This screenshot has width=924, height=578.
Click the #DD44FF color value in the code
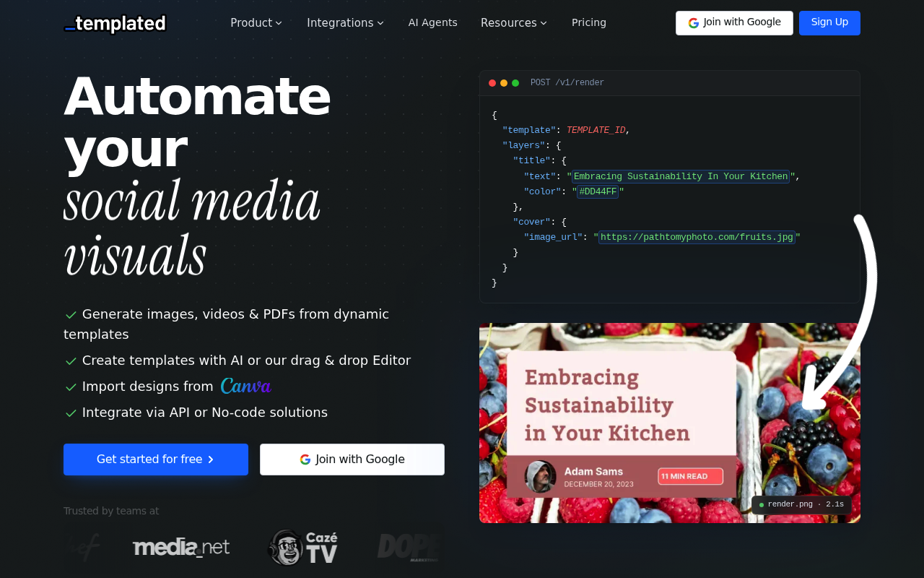(598, 191)
